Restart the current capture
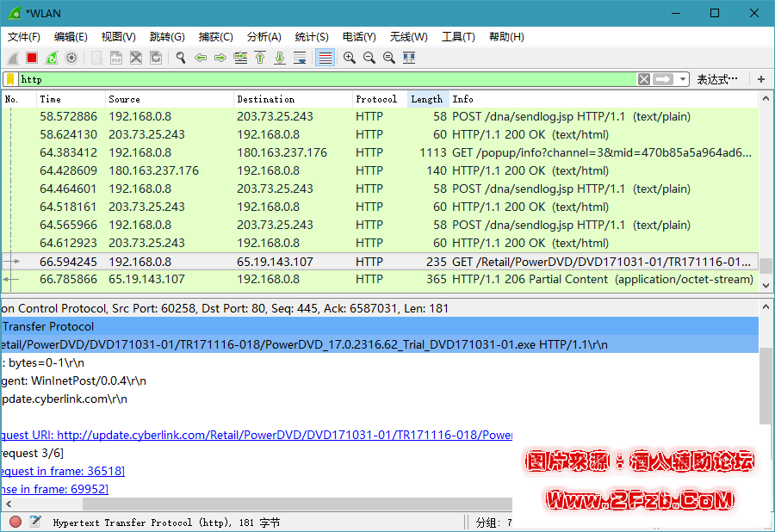This screenshot has width=775, height=532. [52, 58]
